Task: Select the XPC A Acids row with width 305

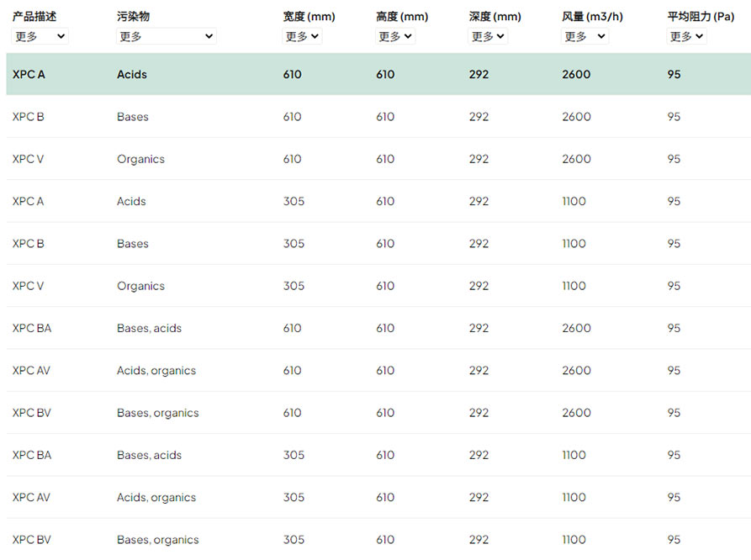Action: pos(378,201)
